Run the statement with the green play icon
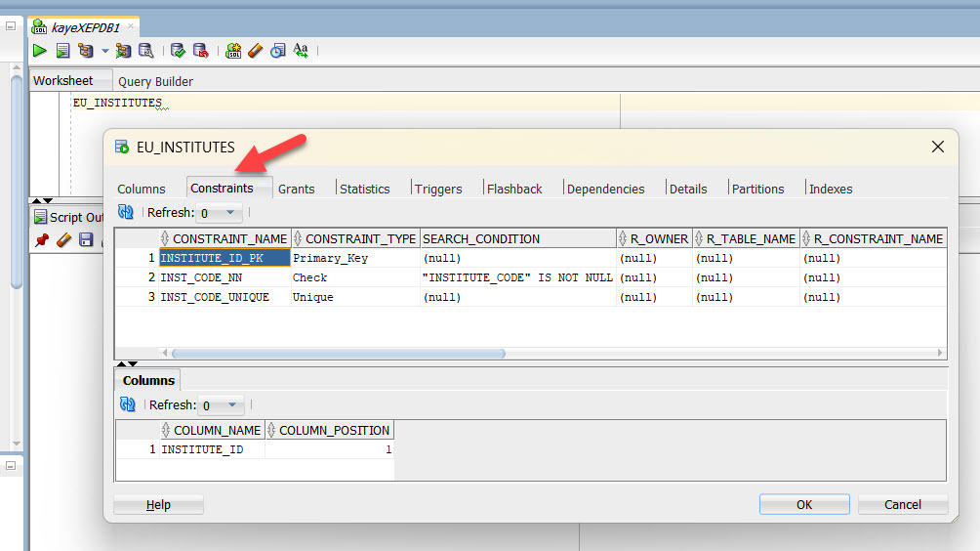Screen dimensions: 980x551 tap(39, 51)
